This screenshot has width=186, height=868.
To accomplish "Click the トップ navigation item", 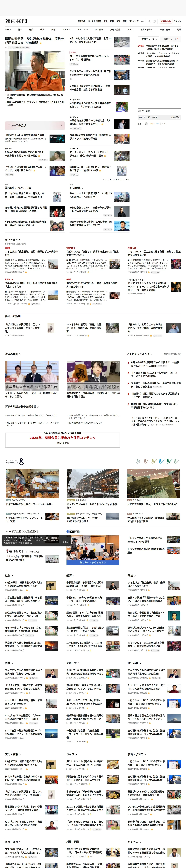I will click(x=8, y=30).
